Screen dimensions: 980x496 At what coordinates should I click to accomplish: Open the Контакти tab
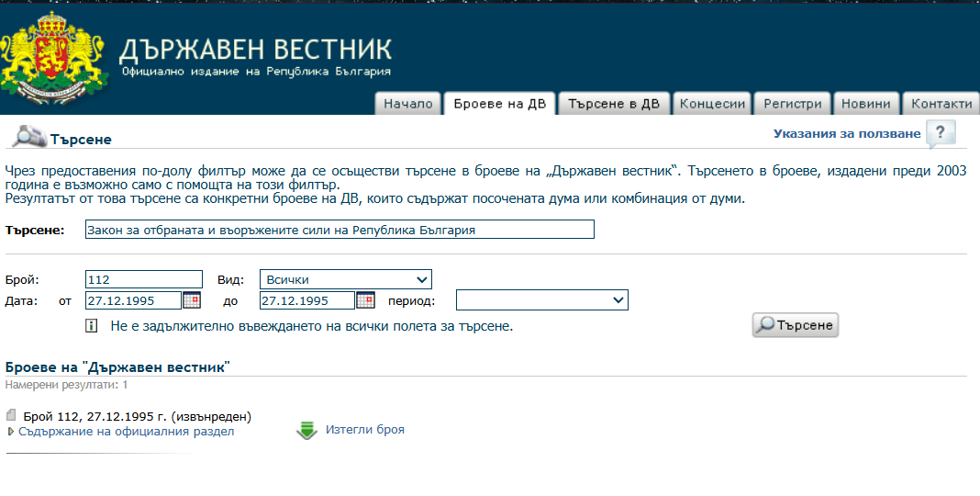[941, 104]
